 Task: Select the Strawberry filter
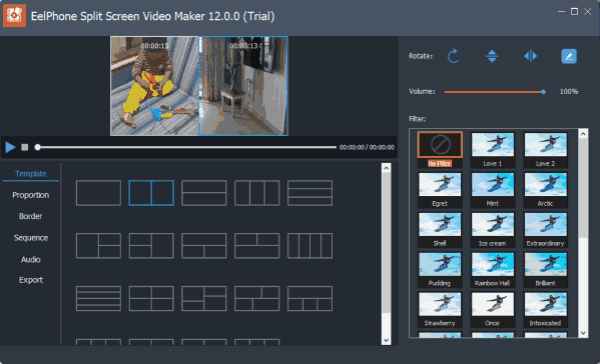click(440, 309)
